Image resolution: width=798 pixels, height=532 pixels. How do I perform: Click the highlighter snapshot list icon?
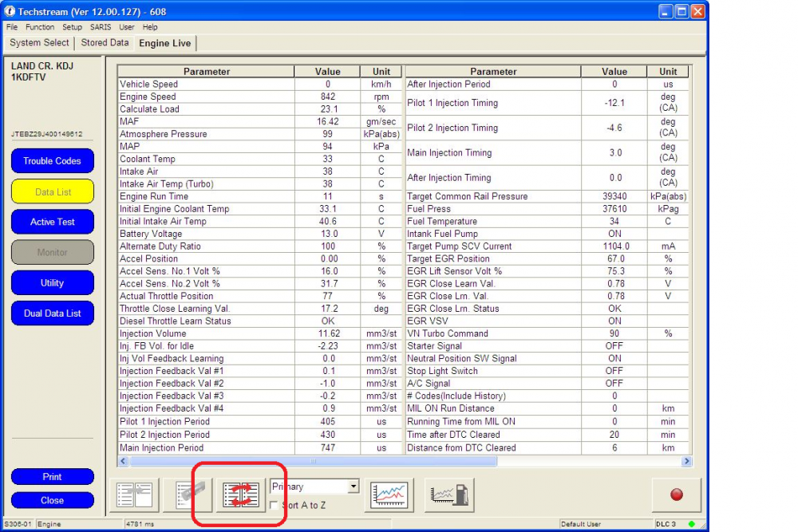pyautogui.click(x=189, y=495)
